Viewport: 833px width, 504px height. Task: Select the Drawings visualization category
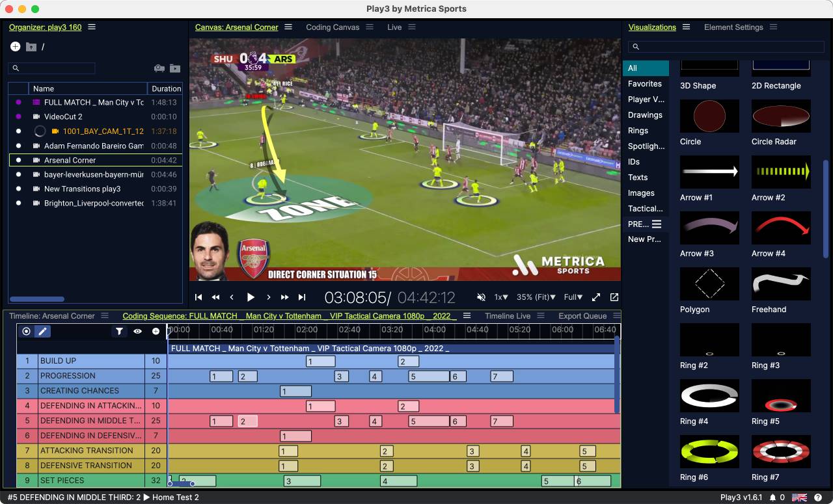[645, 115]
